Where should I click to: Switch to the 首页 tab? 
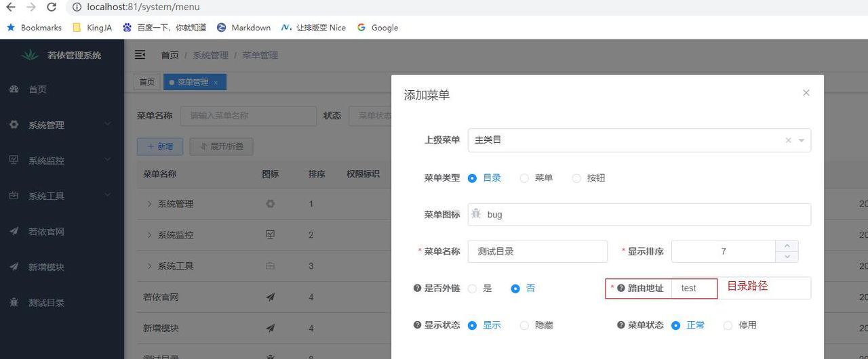point(147,82)
